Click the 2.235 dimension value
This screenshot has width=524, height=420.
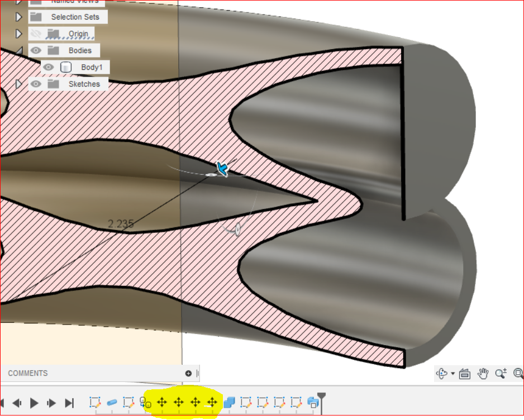click(121, 223)
